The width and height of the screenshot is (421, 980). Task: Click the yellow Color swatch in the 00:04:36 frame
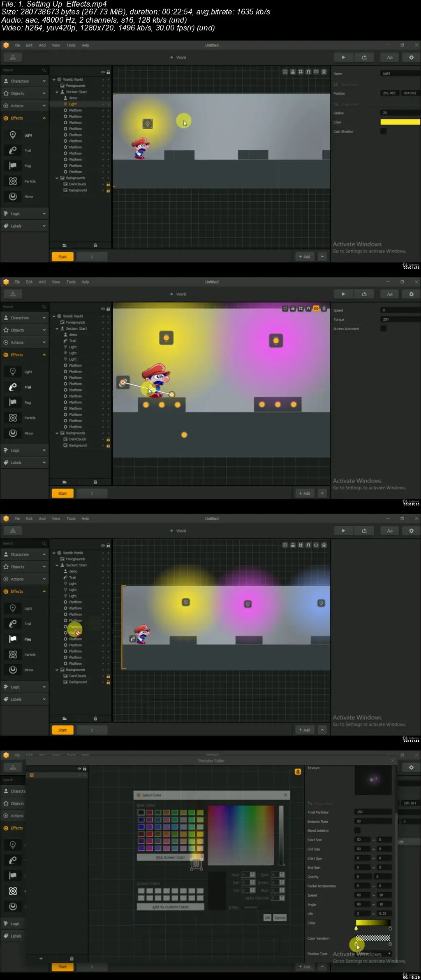click(400, 122)
